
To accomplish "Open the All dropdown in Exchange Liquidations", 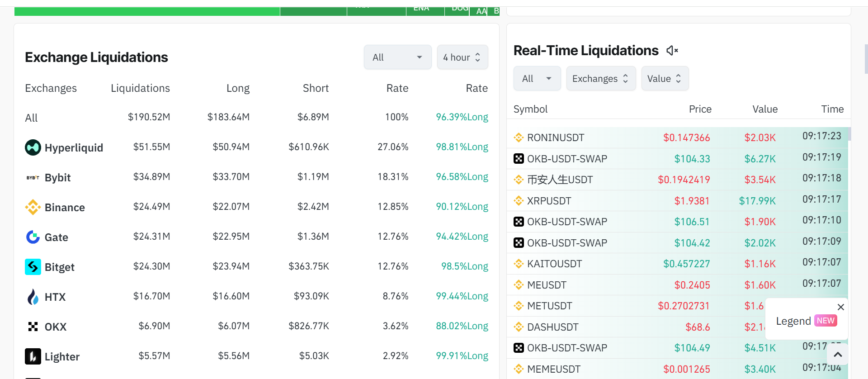I will pyautogui.click(x=397, y=57).
